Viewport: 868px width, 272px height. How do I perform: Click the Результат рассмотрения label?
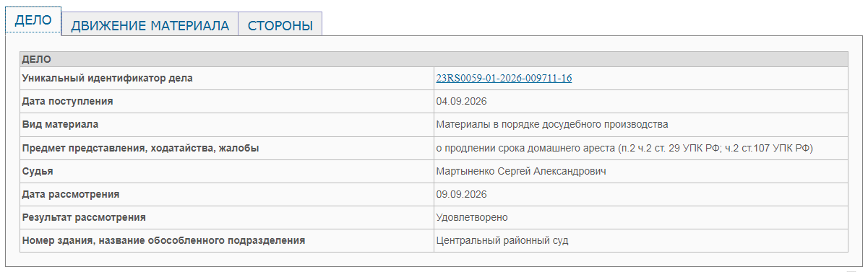pyautogui.click(x=85, y=217)
